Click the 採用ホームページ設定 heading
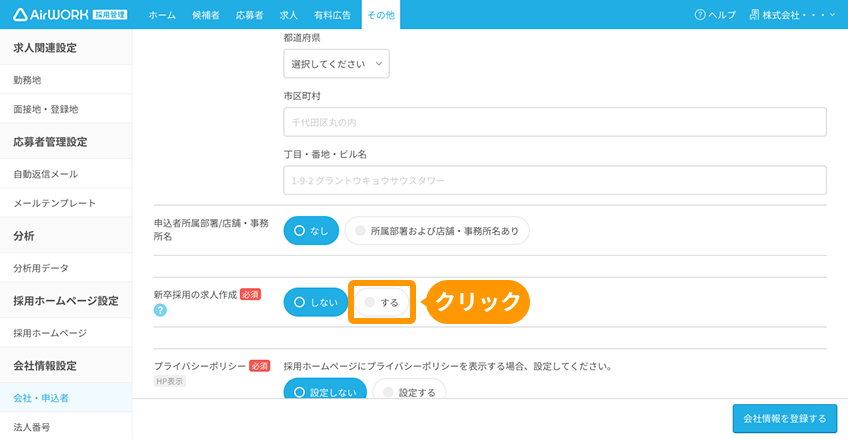Viewport: 848px width, 439px height. click(66, 300)
